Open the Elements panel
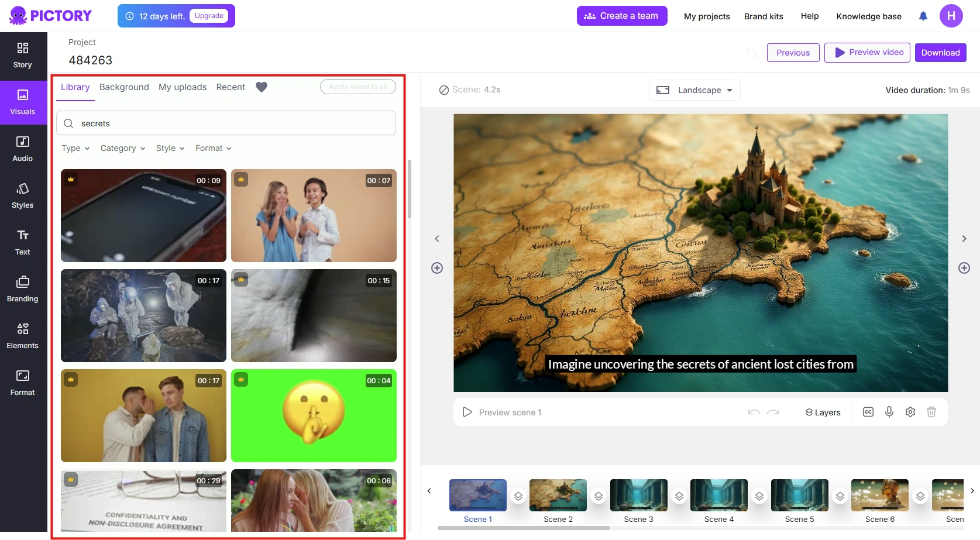The width and height of the screenshot is (980, 540). pyautogui.click(x=22, y=336)
